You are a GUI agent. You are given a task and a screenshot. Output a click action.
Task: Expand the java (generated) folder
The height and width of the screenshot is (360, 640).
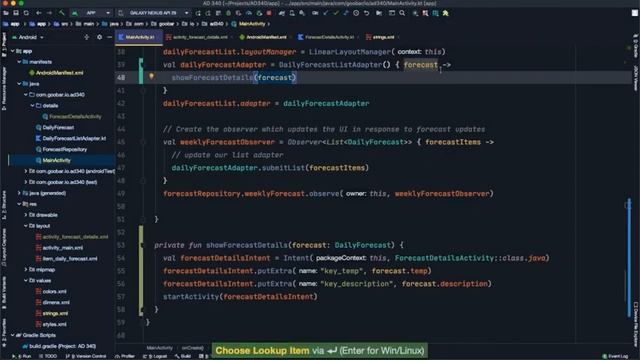coord(19,193)
